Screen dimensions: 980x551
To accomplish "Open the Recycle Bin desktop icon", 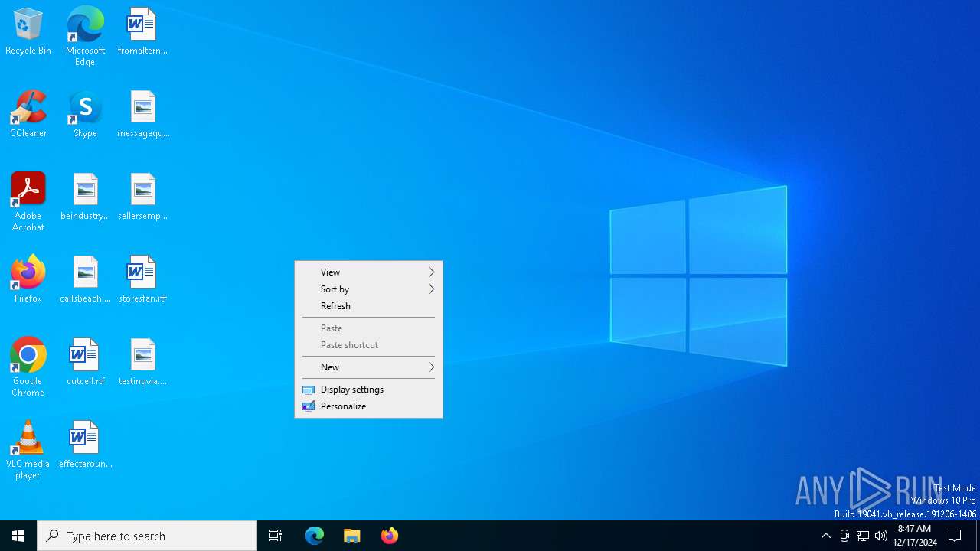I will click(x=28, y=32).
